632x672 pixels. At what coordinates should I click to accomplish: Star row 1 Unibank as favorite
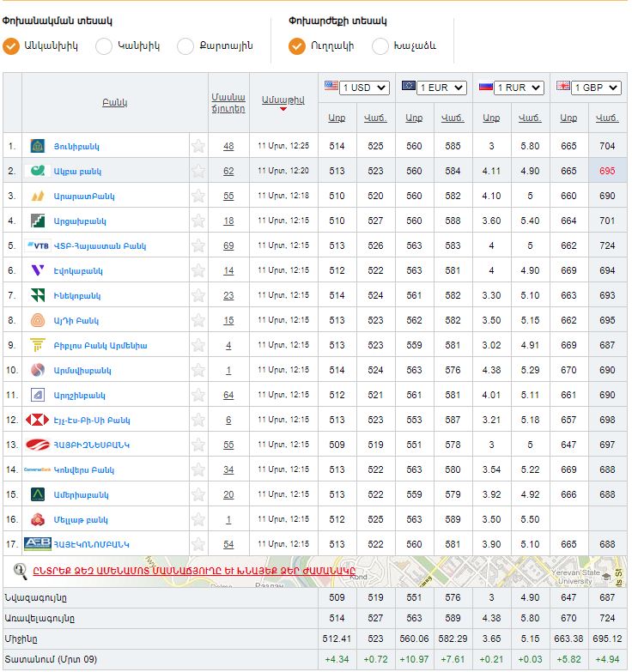(x=198, y=146)
